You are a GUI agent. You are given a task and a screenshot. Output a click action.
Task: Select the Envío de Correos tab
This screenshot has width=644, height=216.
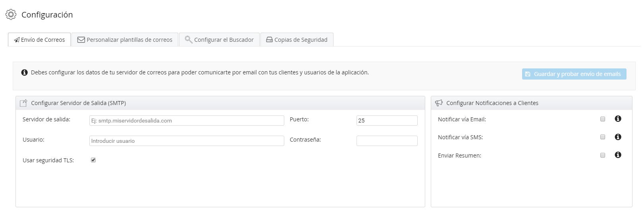[39, 40]
